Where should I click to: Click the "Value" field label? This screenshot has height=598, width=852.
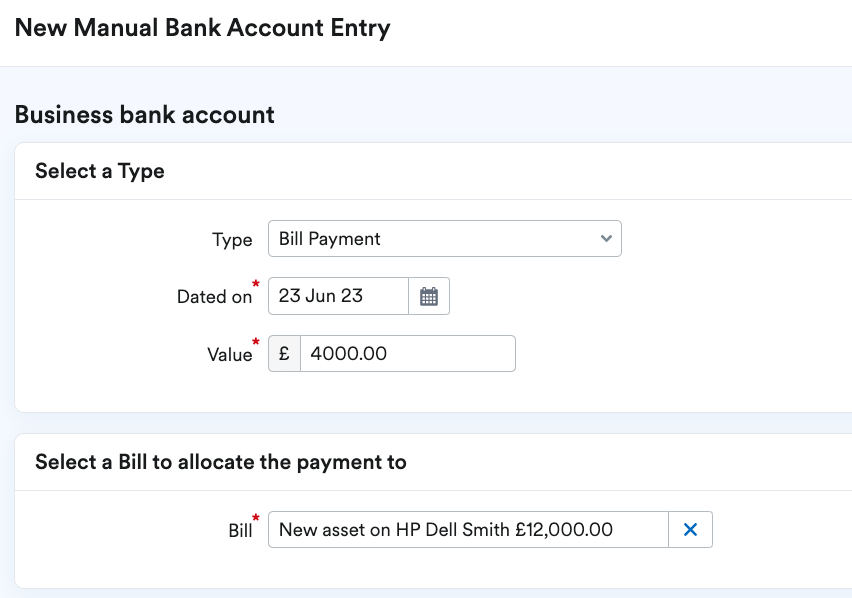coord(231,353)
